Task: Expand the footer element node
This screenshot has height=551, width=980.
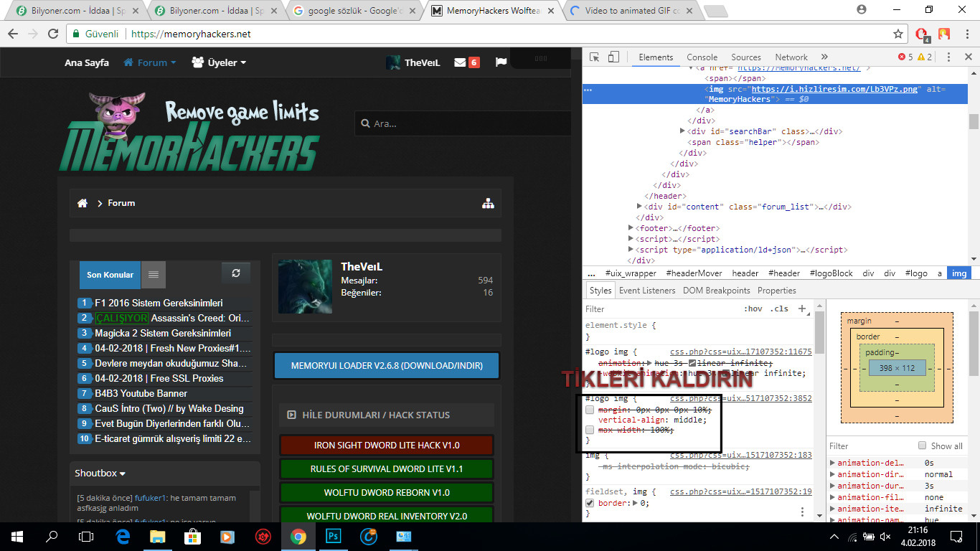Action: coord(631,228)
